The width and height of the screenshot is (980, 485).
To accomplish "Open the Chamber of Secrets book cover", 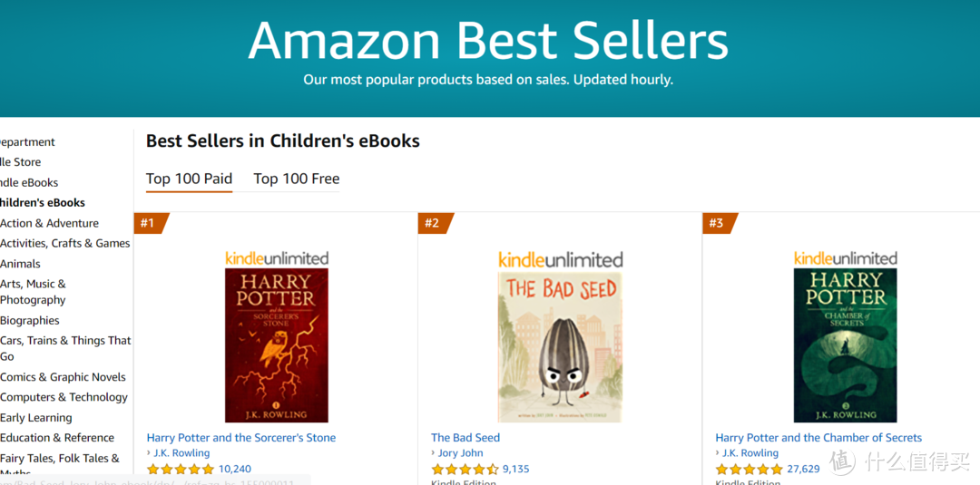I will [845, 345].
